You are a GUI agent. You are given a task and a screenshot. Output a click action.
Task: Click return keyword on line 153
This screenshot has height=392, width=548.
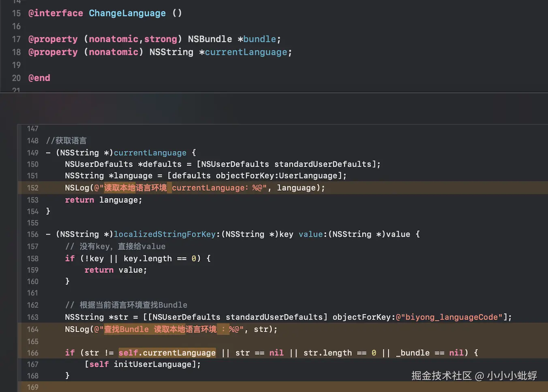click(x=79, y=200)
